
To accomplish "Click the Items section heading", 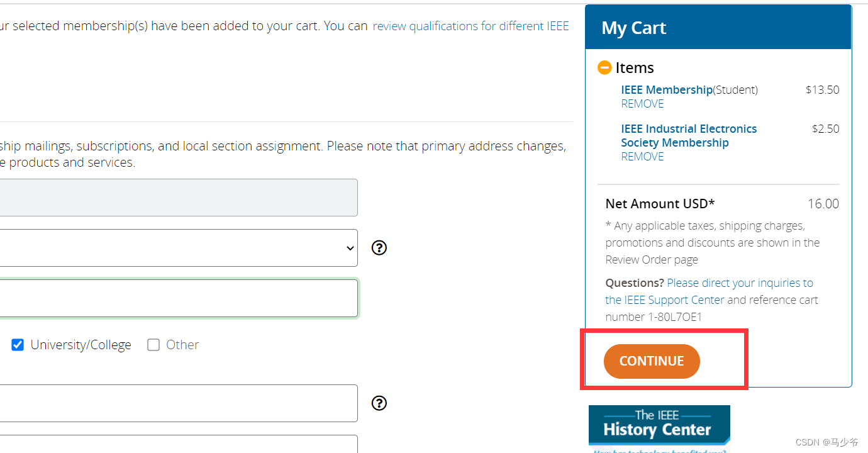I will coord(634,67).
